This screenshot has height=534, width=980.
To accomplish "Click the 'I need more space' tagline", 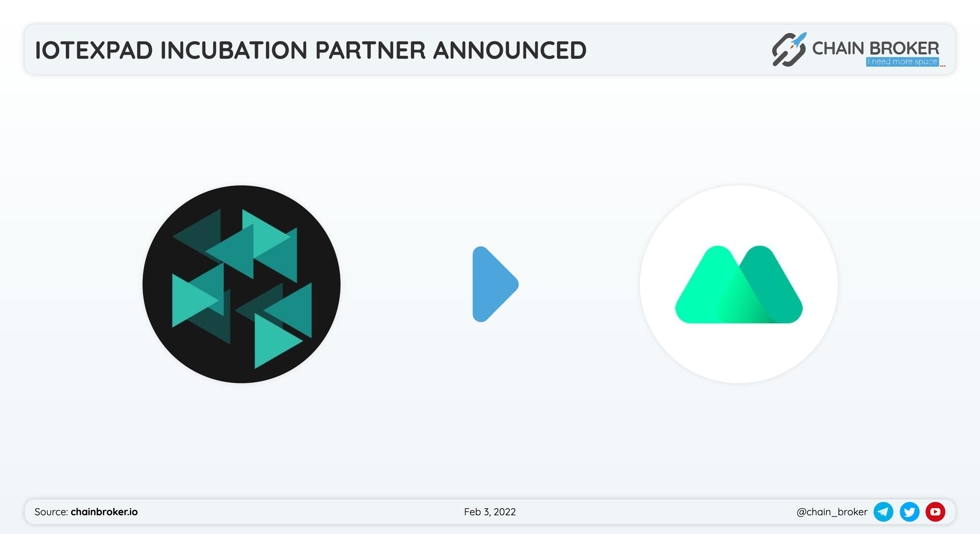I will 902,62.
